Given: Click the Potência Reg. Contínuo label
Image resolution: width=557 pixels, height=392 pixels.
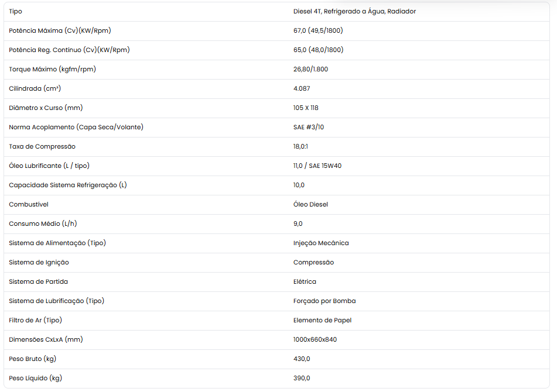Looking at the screenshot, I should click(x=69, y=50).
